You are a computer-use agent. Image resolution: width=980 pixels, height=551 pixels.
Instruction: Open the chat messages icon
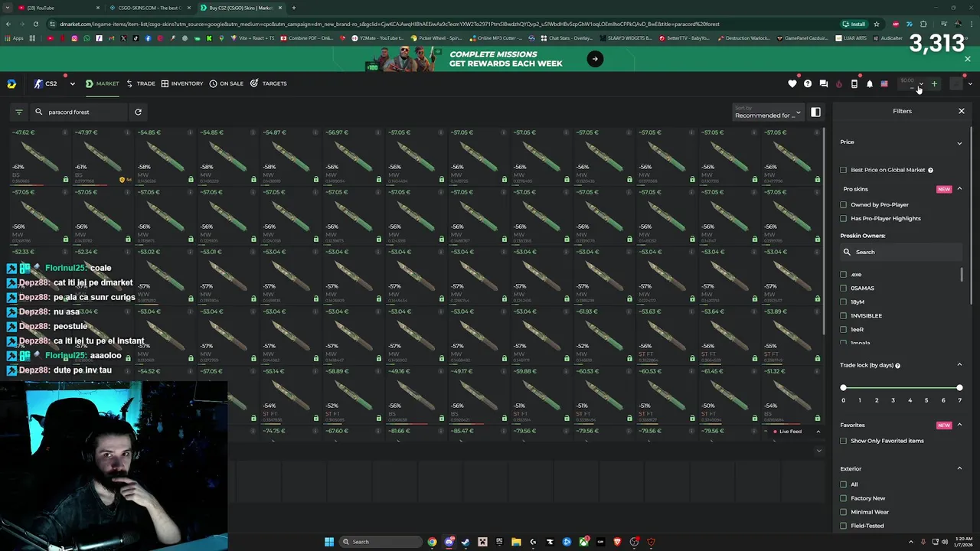[x=824, y=83]
